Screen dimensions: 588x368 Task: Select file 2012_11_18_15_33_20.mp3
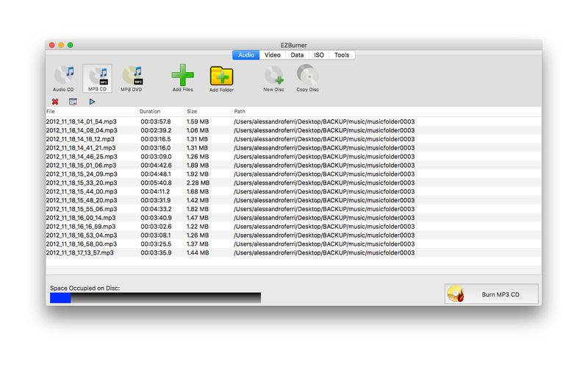82,183
